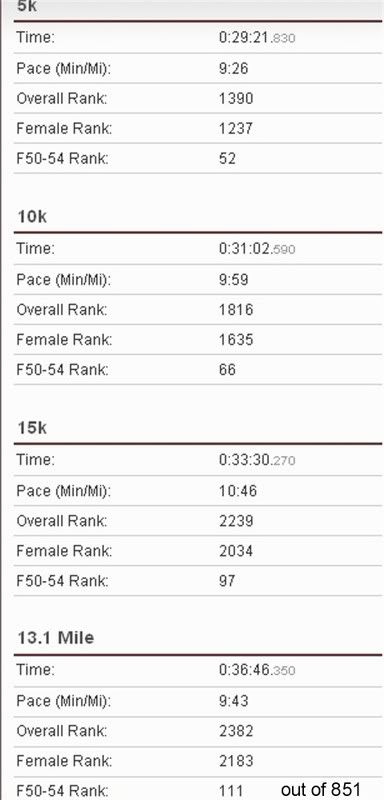The height and width of the screenshot is (800, 384).
Task: Select the 10k section heading
Action: tap(32, 217)
